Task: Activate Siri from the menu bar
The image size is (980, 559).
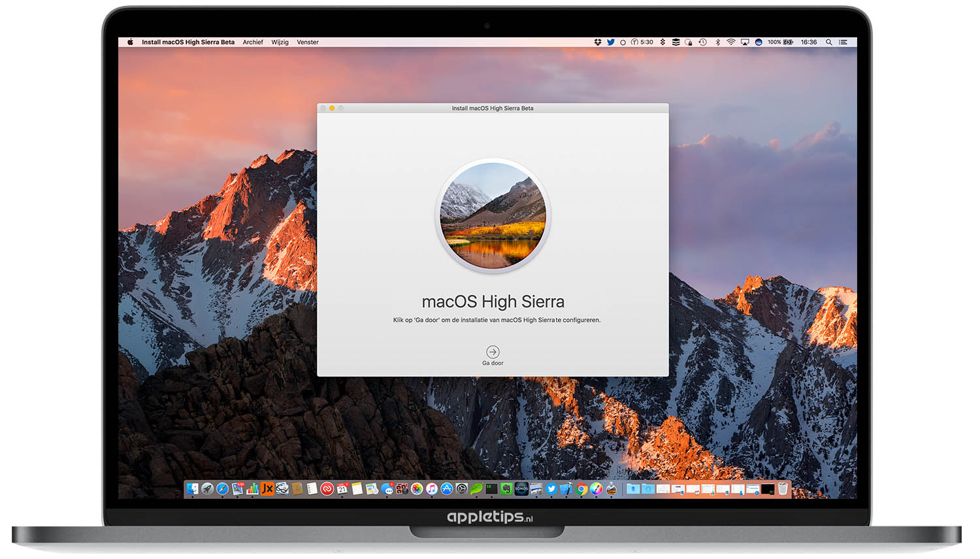Action: click(x=759, y=42)
